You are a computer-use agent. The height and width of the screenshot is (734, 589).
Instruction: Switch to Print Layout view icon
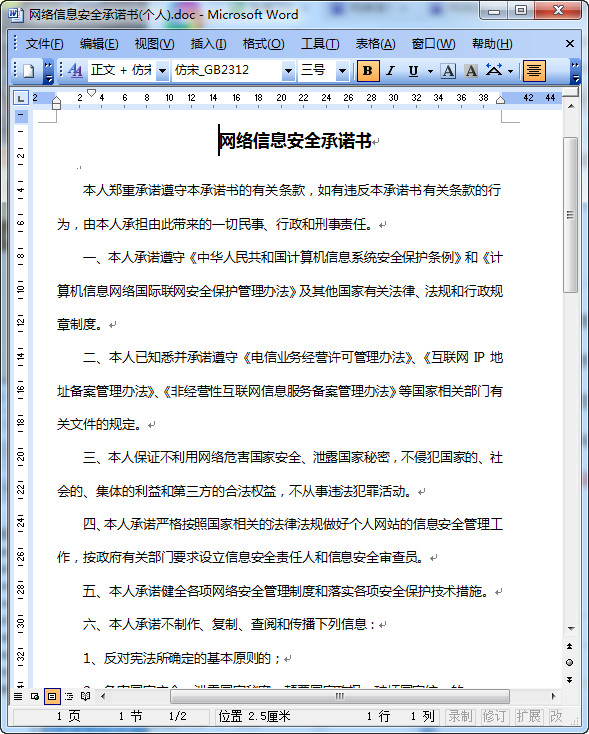click(x=52, y=697)
